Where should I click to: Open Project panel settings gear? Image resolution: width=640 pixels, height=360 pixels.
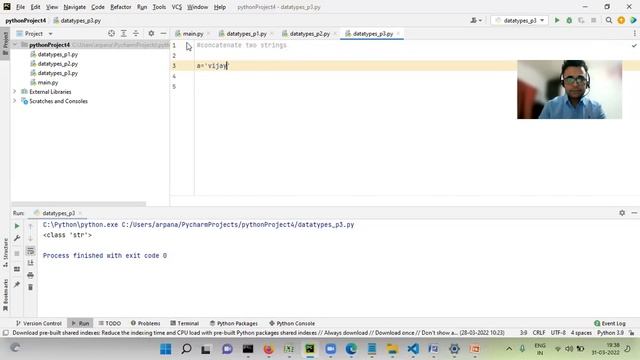151,33
